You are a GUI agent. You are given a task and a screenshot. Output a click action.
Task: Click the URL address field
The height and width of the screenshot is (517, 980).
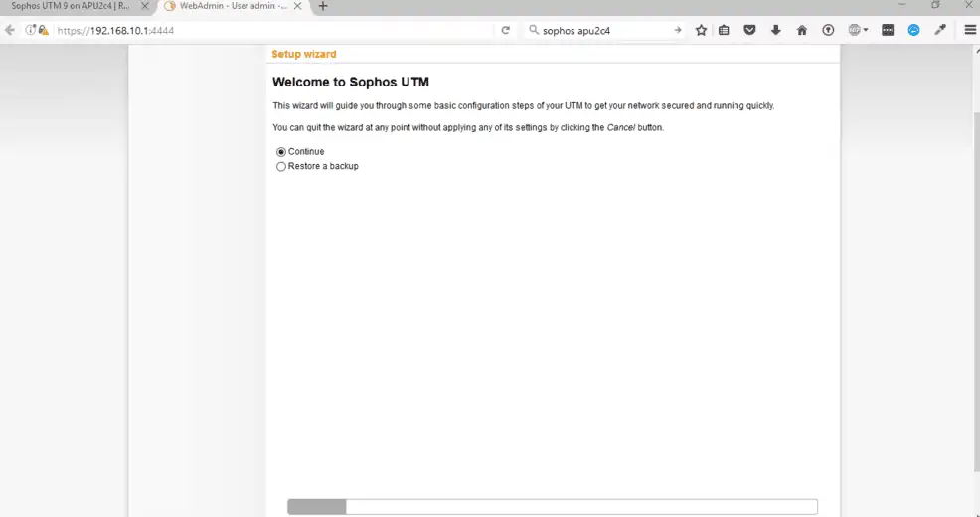pos(272,30)
